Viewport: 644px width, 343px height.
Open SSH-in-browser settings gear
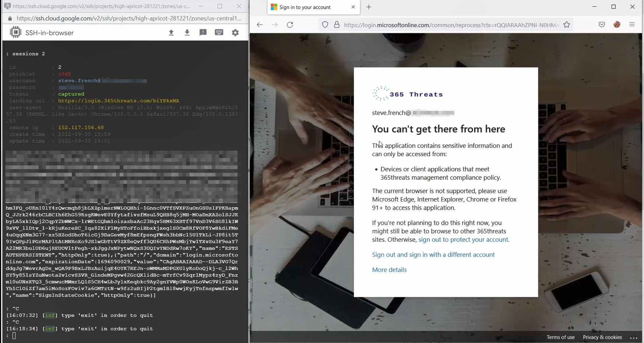coord(235,33)
